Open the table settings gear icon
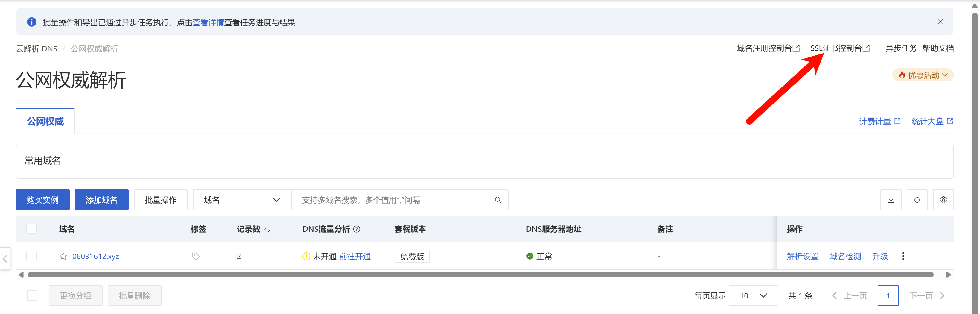The height and width of the screenshot is (314, 980). (943, 200)
